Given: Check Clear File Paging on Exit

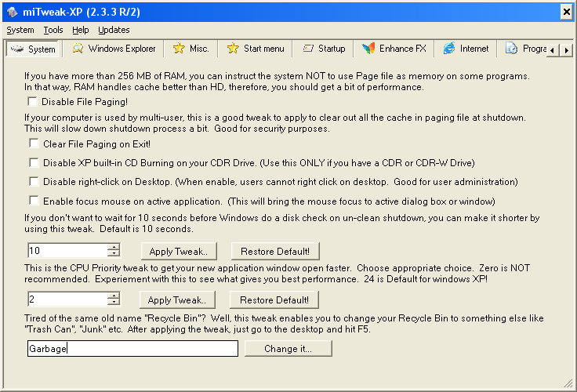Looking at the screenshot, I should click(34, 143).
